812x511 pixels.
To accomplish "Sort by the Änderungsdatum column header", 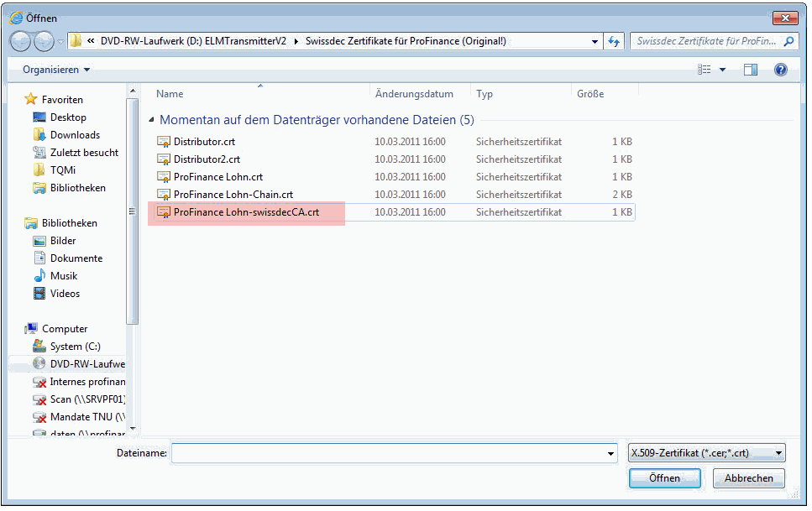I will 414,94.
